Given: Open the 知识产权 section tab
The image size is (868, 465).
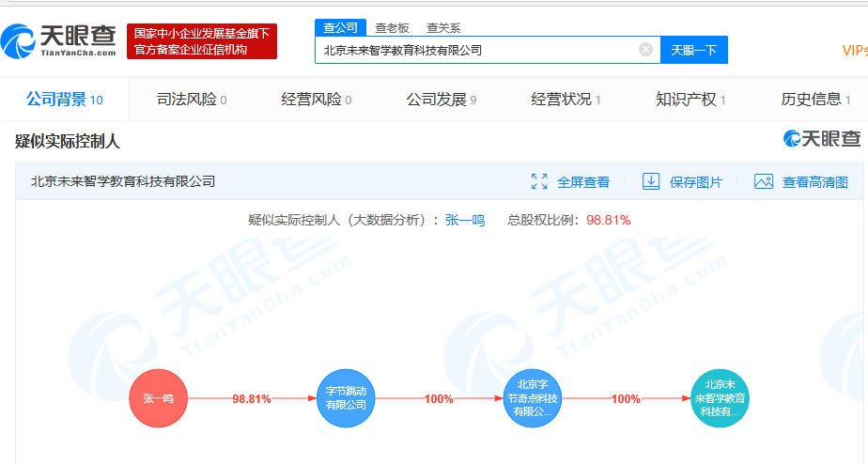Looking at the screenshot, I should click(686, 100).
